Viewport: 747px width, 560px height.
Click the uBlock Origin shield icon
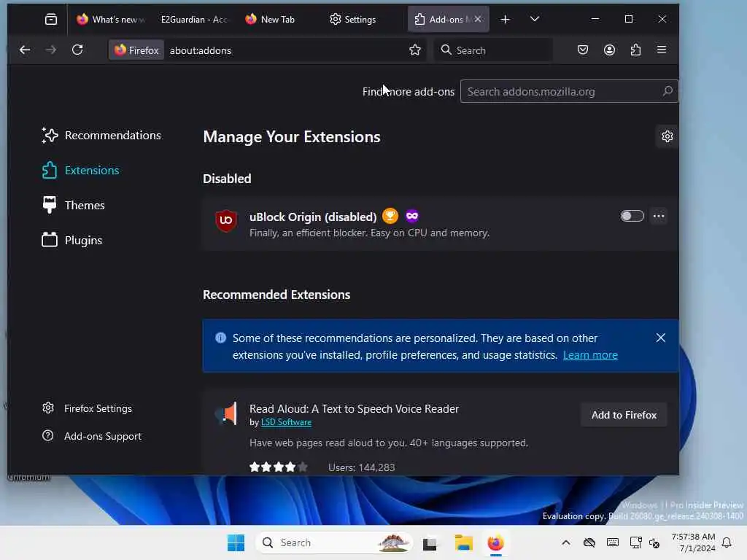[226, 220]
